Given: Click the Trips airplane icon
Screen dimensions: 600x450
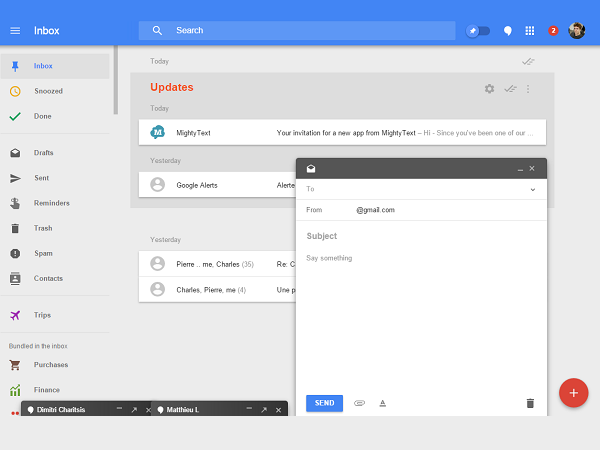Looking at the screenshot, I should pyautogui.click(x=15, y=315).
